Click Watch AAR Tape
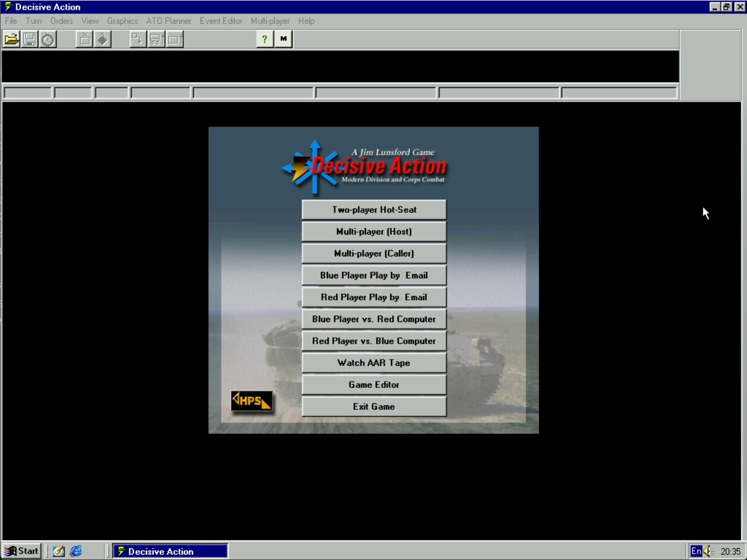The height and width of the screenshot is (560, 747). coord(374,363)
